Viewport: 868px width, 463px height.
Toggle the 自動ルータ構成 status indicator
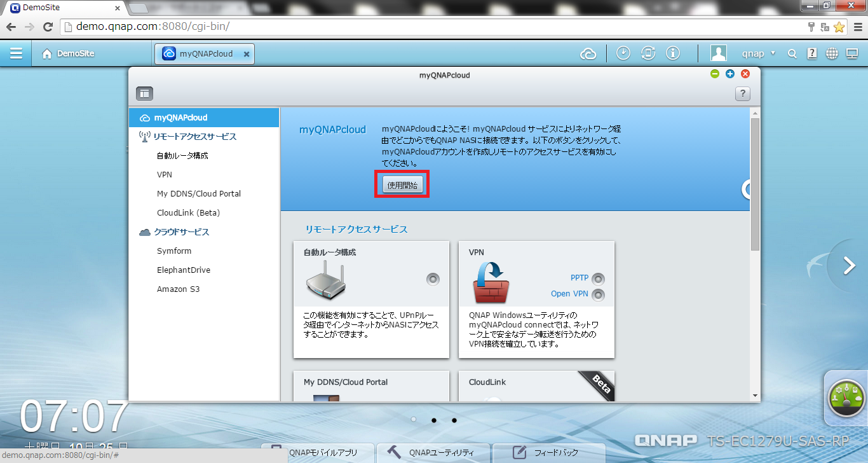[433, 279]
